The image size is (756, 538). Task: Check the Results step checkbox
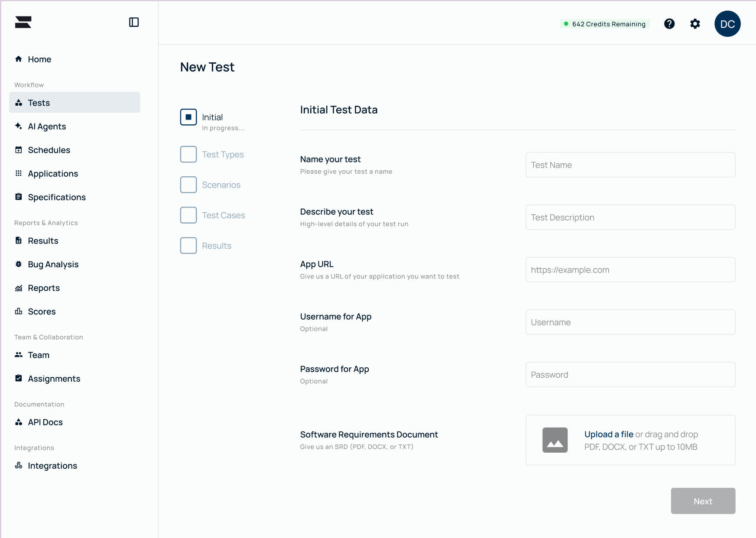(188, 246)
